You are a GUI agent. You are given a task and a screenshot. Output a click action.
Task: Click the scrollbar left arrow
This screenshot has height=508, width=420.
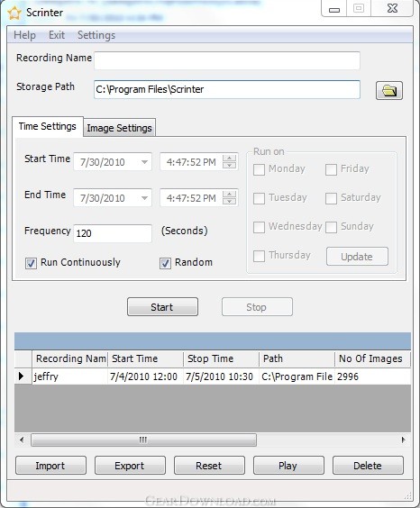[22, 440]
